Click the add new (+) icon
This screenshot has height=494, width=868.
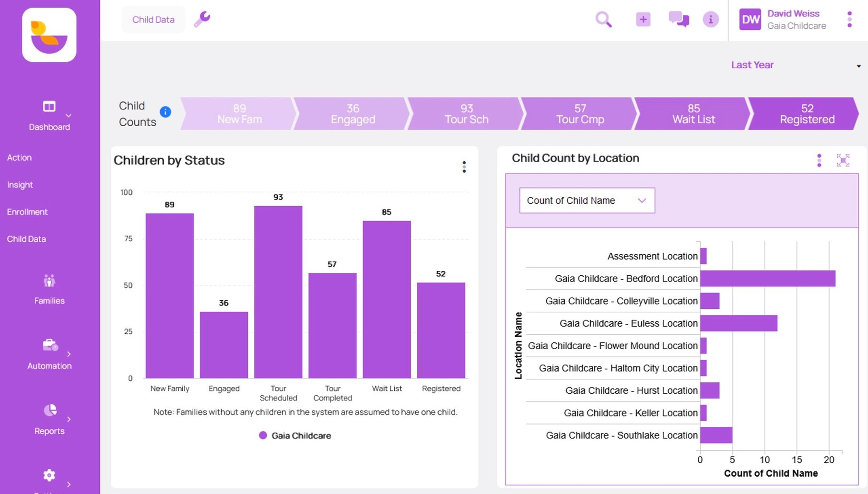coord(643,19)
